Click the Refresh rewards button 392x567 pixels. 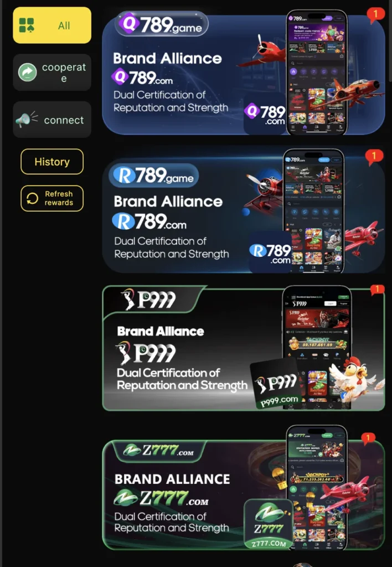pyautogui.click(x=52, y=198)
